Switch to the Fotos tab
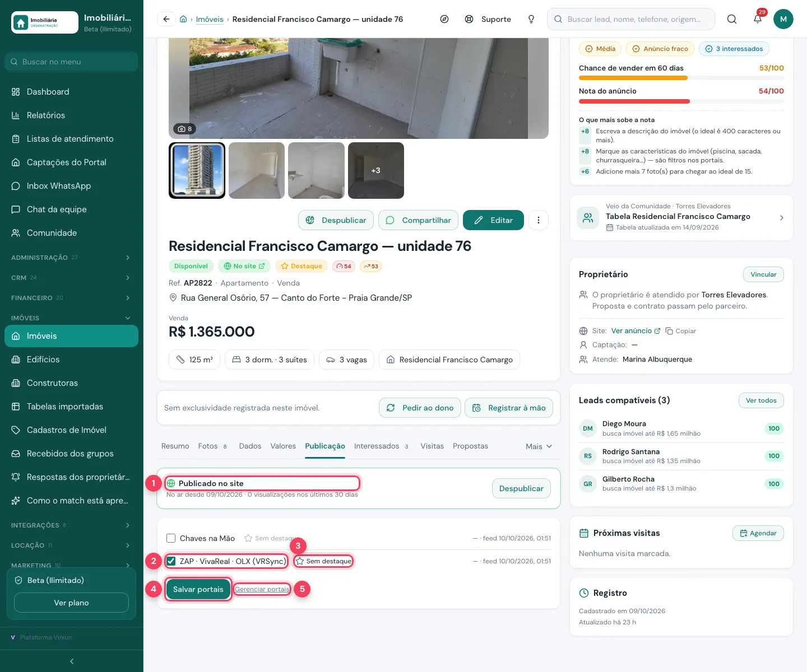Viewport: 807px width, 672px height. point(212,446)
